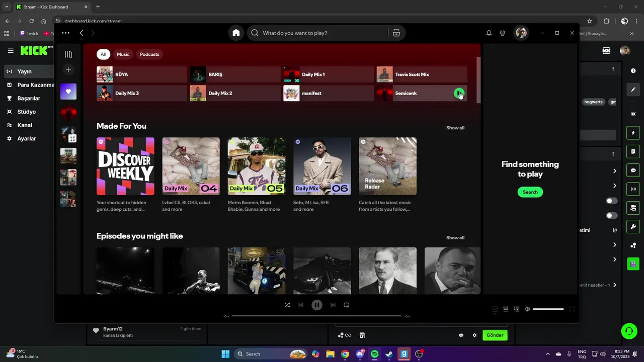The image size is (644, 362).
Task: Open the Travis Scott Mix shortcut
Action: [x=422, y=74]
